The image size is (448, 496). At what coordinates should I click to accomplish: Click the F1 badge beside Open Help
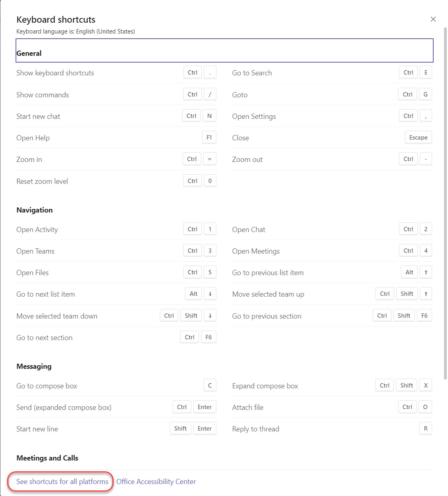[x=209, y=137]
